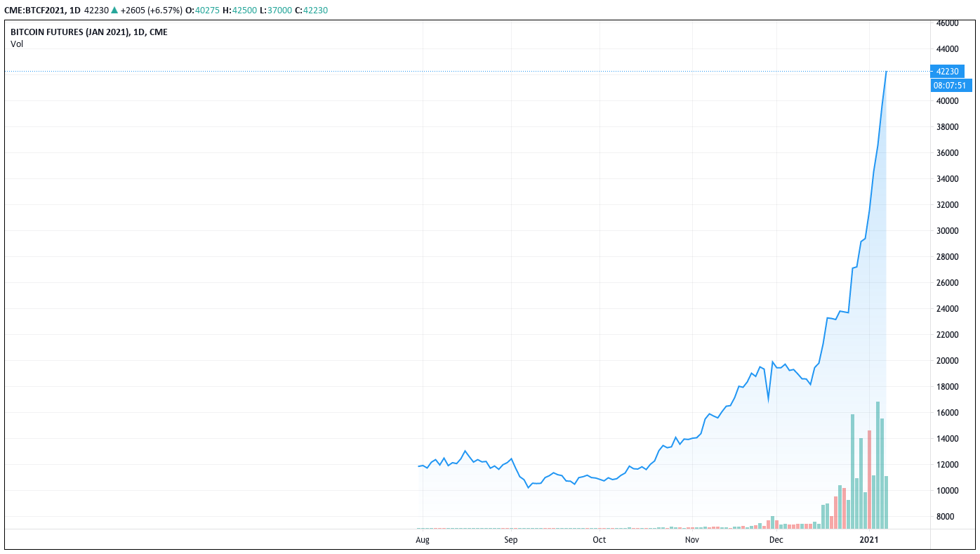Click the 08:07:51 bar countdown label
980x554 pixels.
coord(951,85)
